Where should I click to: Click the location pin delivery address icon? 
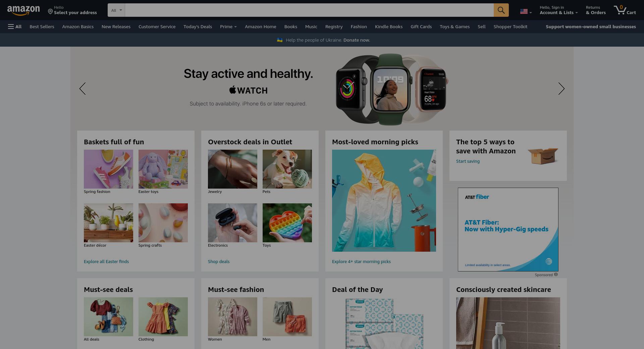click(x=50, y=12)
